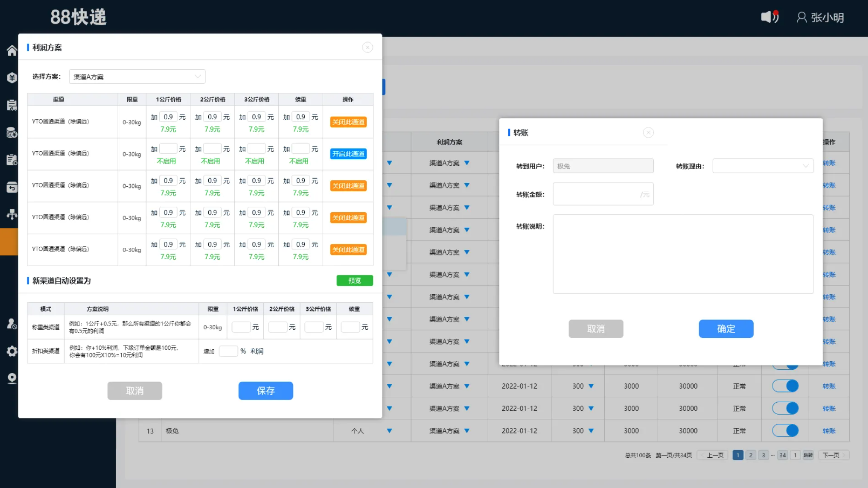Click 称重类渠道 3公斤价格 input
Screen dimensions: 868x488
tap(314, 327)
